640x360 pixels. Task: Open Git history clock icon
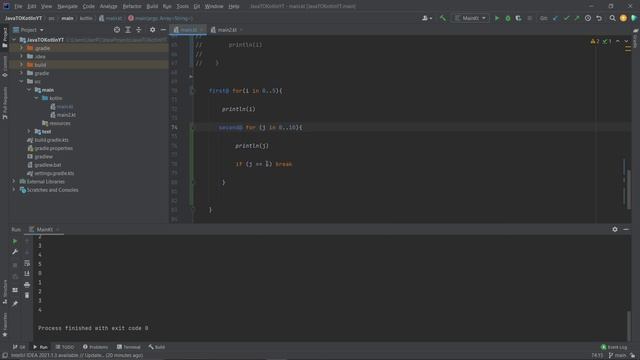(588, 18)
